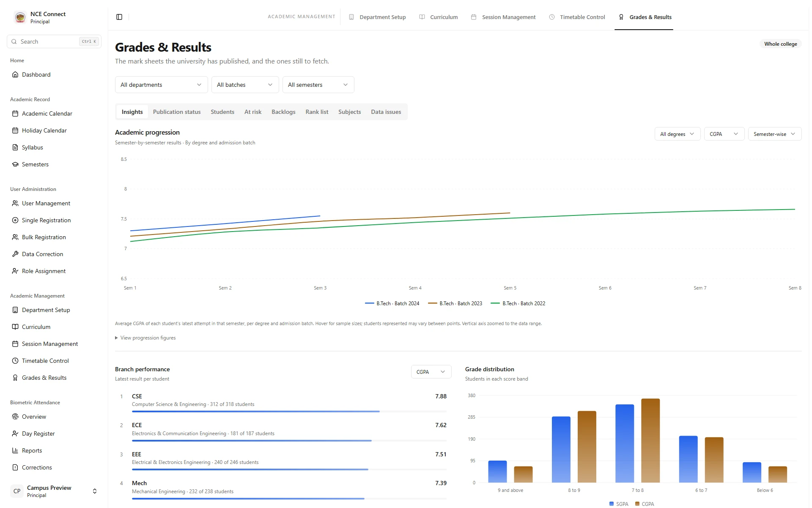Toggle the sidebar panel icon

click(x=119, y=17)
